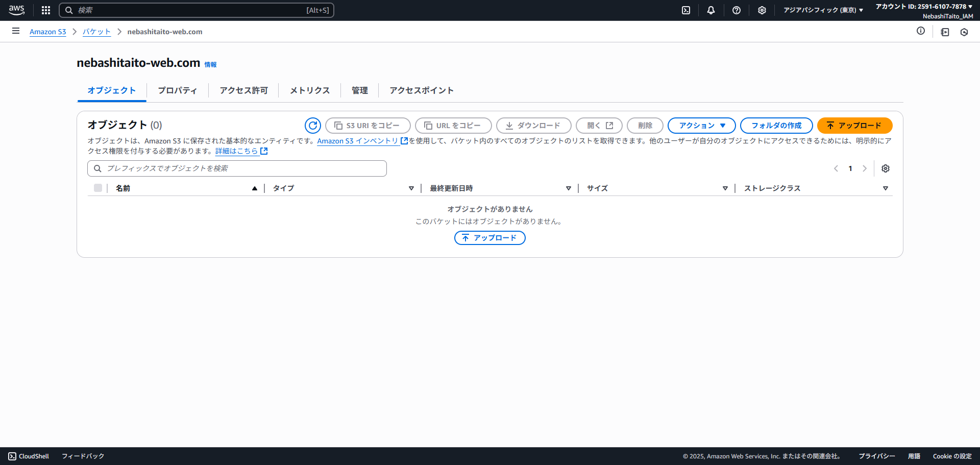Sort by サイズ column arrow
This screenshot has width=980, height=465.
[x=725, y=188]
